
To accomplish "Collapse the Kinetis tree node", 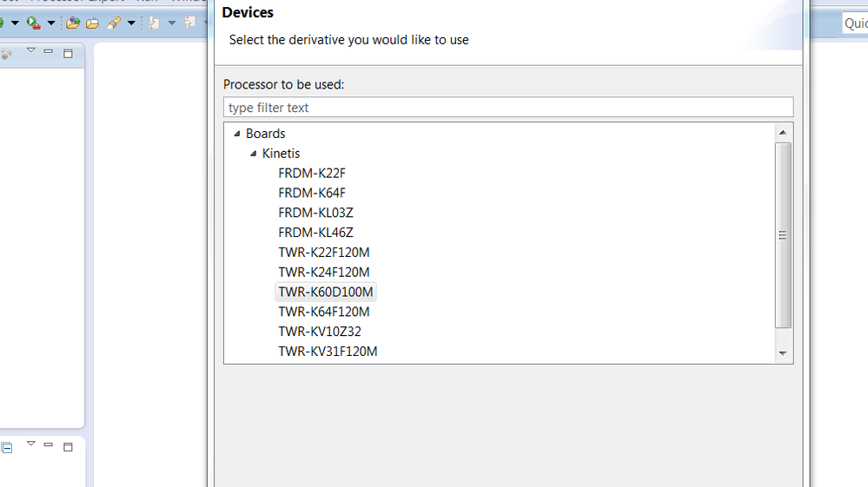I will coord(253,154).
